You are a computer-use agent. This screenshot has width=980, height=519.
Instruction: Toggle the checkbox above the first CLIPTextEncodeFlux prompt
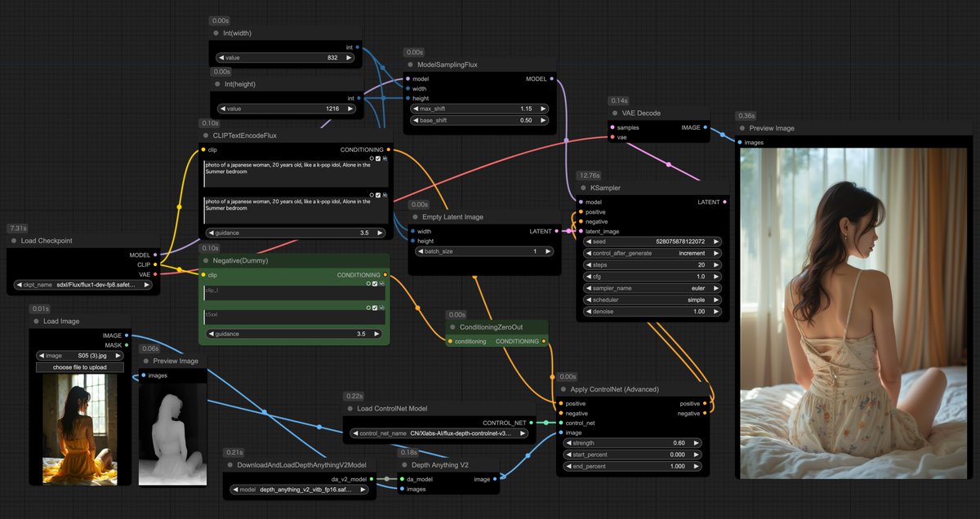[377, 158]
